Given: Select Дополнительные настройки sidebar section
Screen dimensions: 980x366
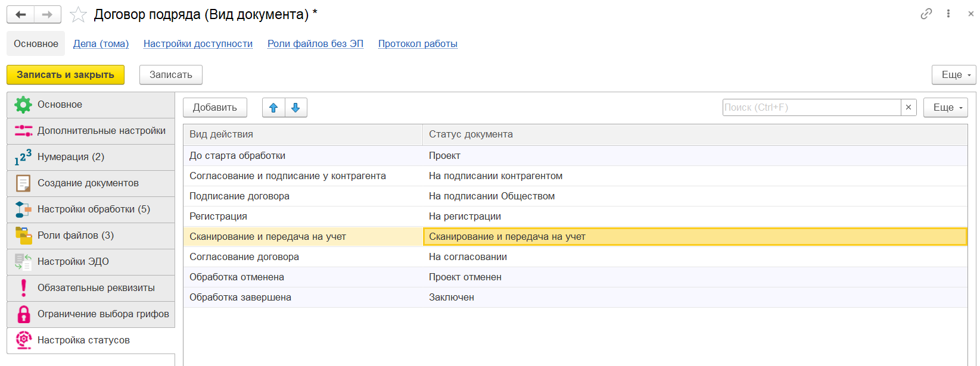Looking at the screenshot, I should 91,131.
